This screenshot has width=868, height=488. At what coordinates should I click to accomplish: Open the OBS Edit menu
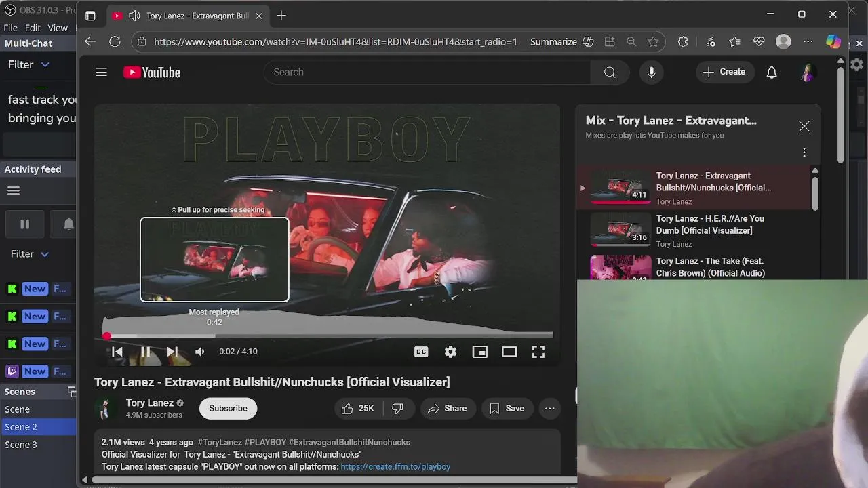tap(33, 28)
